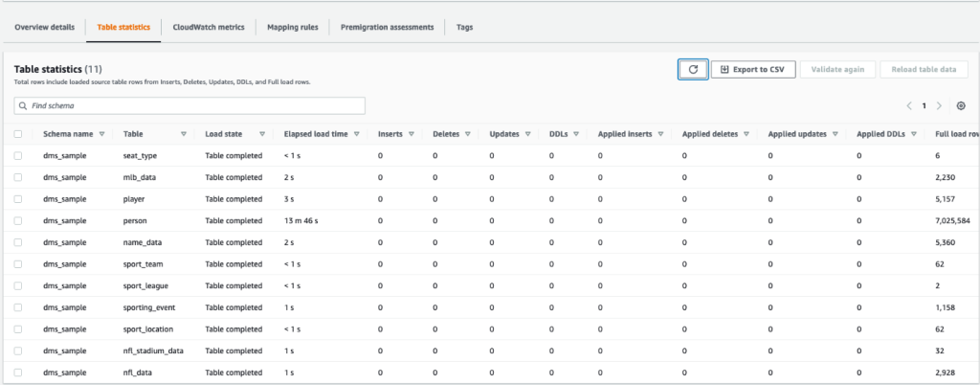
Task: Click Export to CSV button
Action: click(x=753, y=69)
